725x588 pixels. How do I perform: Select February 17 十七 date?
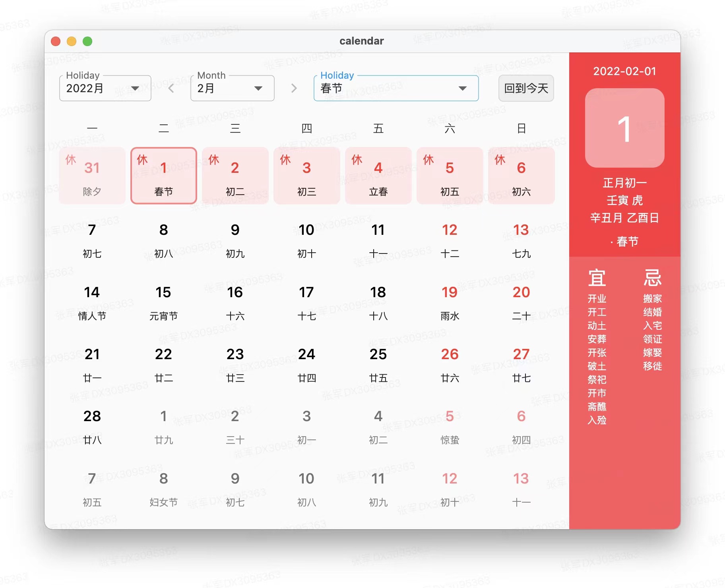pyautogui.click(x=307, y=303)
